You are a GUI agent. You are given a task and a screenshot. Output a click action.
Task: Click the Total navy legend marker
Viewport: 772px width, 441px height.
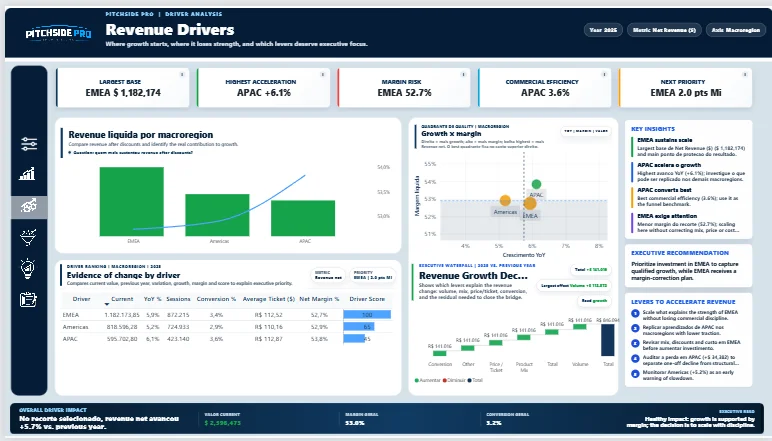tap(469, 380)
